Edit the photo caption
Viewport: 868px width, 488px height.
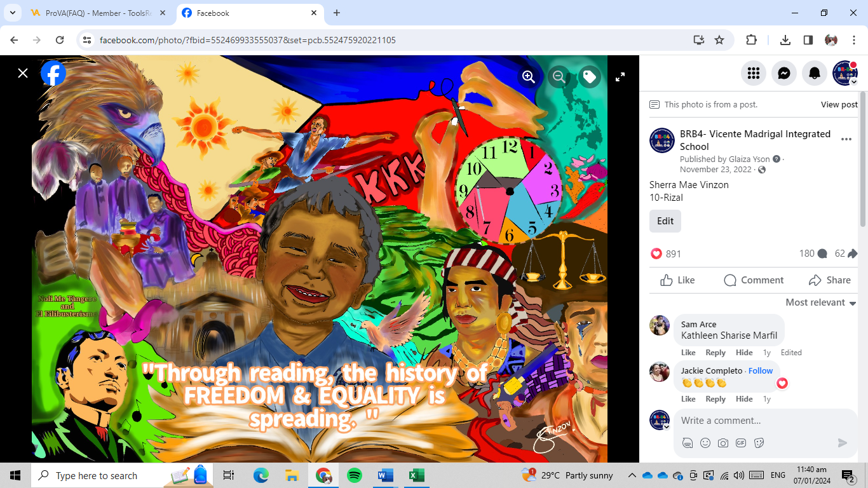[665, 220]
